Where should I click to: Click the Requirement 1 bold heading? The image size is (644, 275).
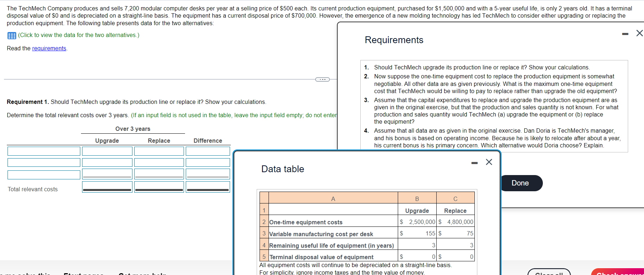(28, 102)
